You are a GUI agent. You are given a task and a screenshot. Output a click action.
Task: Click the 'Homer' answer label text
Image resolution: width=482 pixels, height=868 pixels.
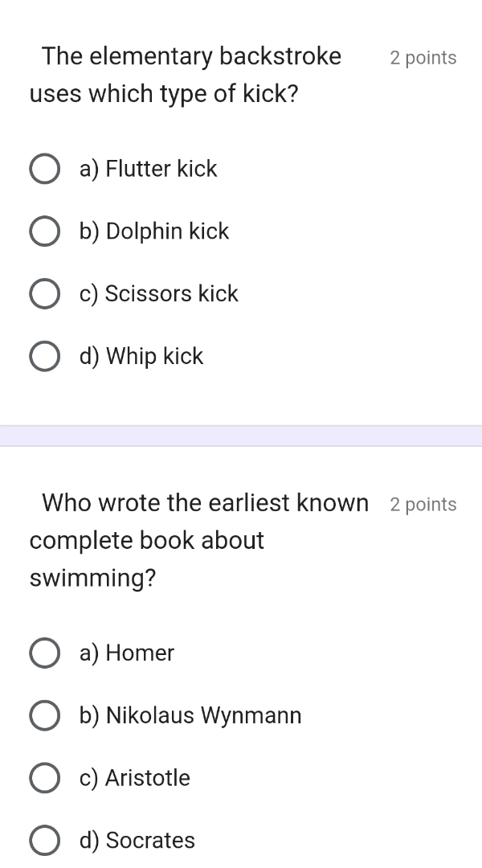pyautogui.click(x=127, y=654)
